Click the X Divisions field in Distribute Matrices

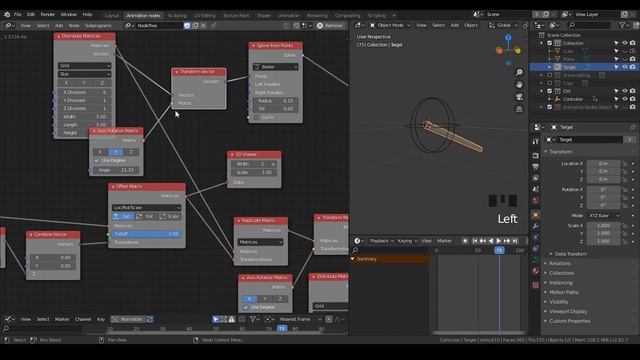pyautogui.click(x=84, y=92)
